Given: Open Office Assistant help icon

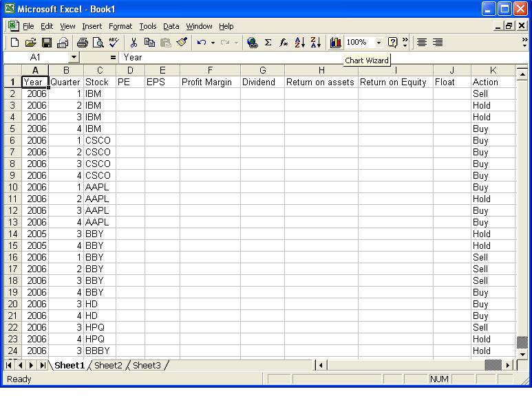Looking at the screenshot, I should coord(392,43).
